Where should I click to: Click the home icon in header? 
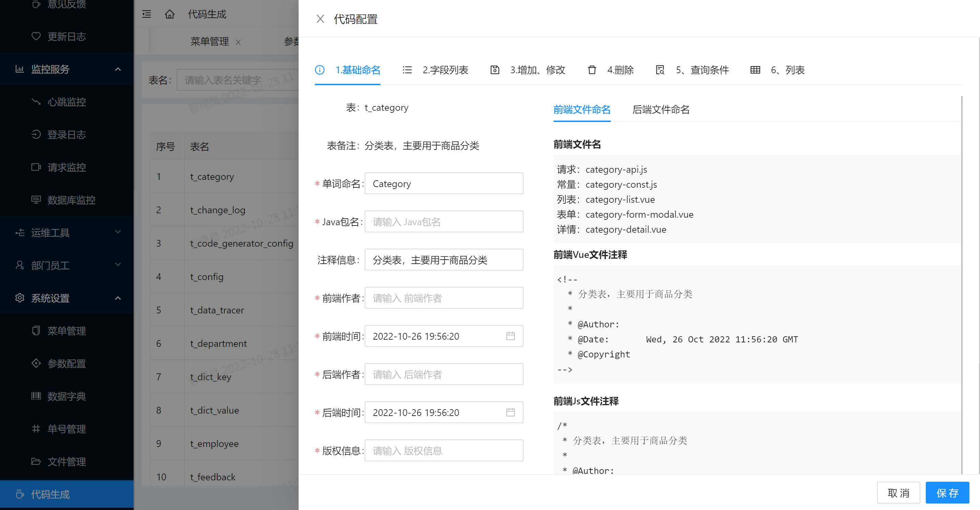(x=170, y=14)
